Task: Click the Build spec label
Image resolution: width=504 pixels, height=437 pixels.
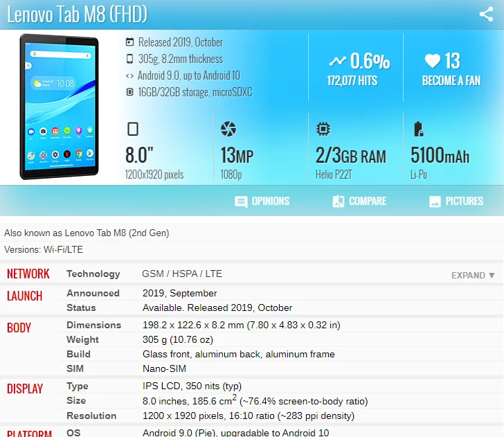Action: click(x=78, y=354)
